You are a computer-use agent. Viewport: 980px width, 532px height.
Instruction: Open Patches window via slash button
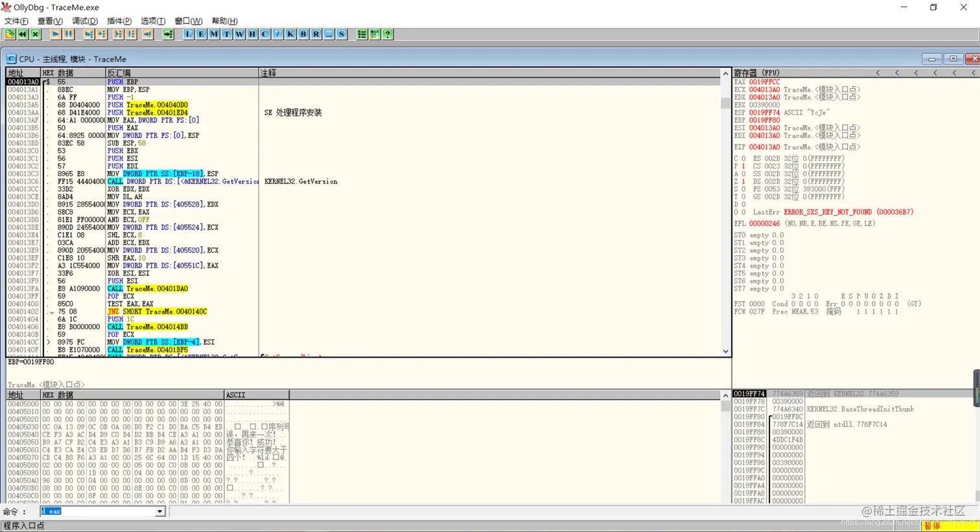pyautogui.click(x=278, y=34)
